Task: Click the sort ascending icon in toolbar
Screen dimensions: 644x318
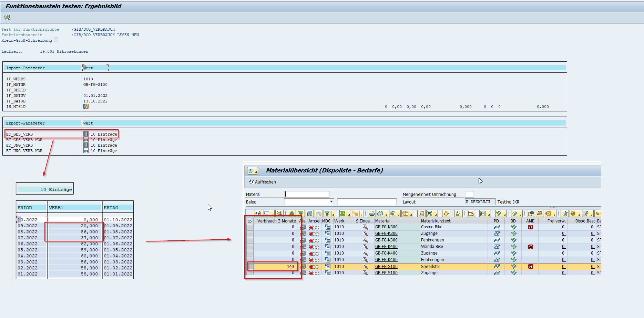Action: click(292, 213)
